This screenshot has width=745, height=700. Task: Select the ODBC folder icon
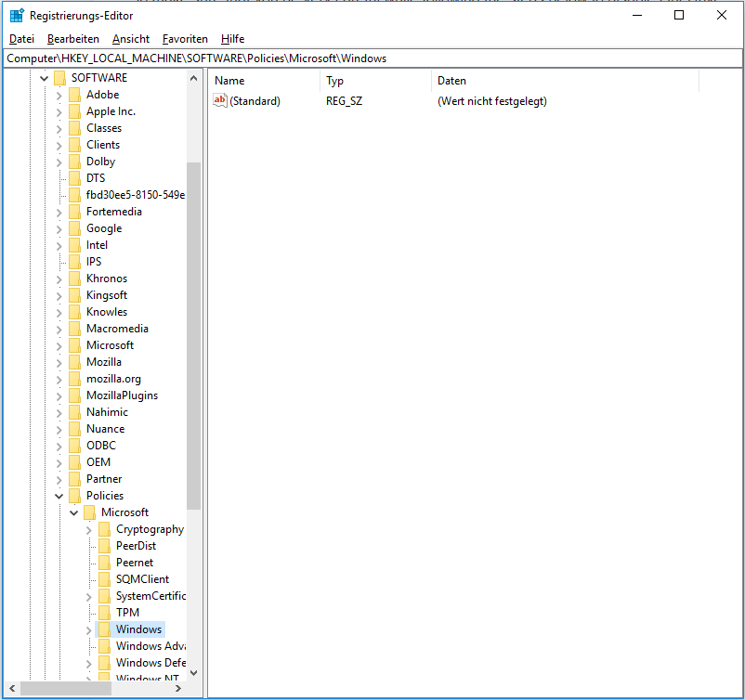pos(74,446)
